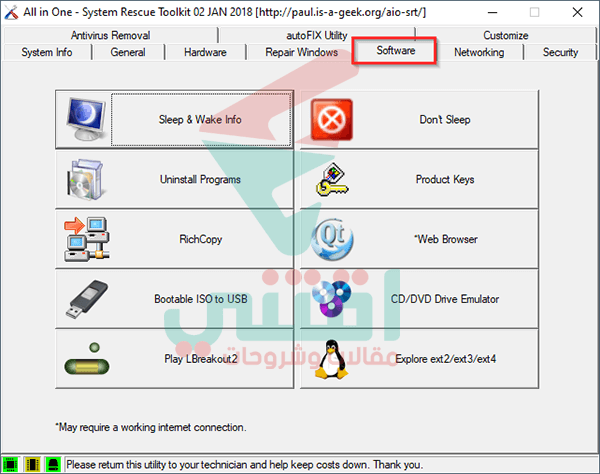Open the Networking tab

479,52
